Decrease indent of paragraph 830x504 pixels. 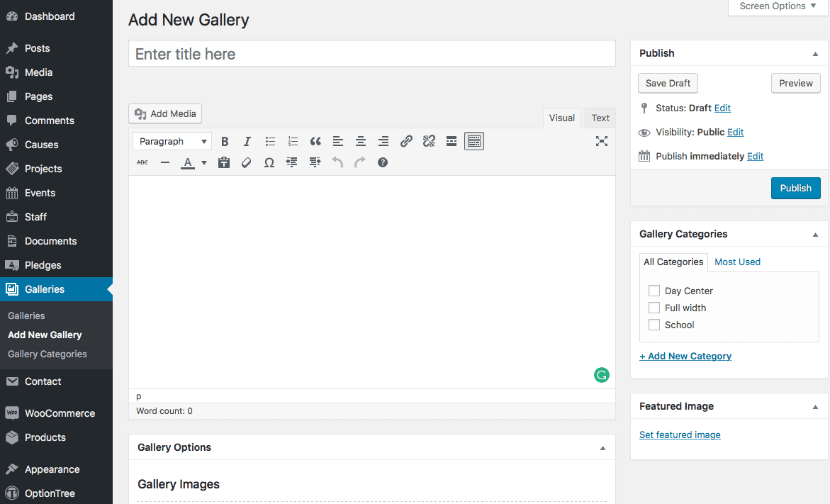point(291,162)
